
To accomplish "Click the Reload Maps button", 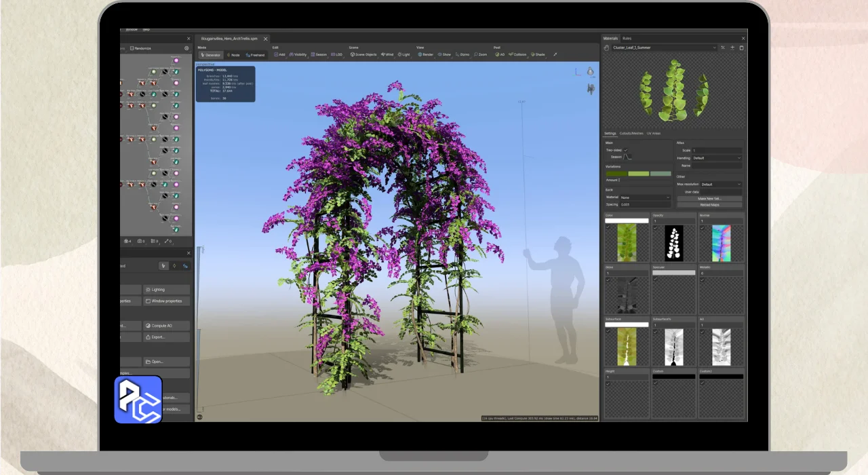I will tap(709, 204).
